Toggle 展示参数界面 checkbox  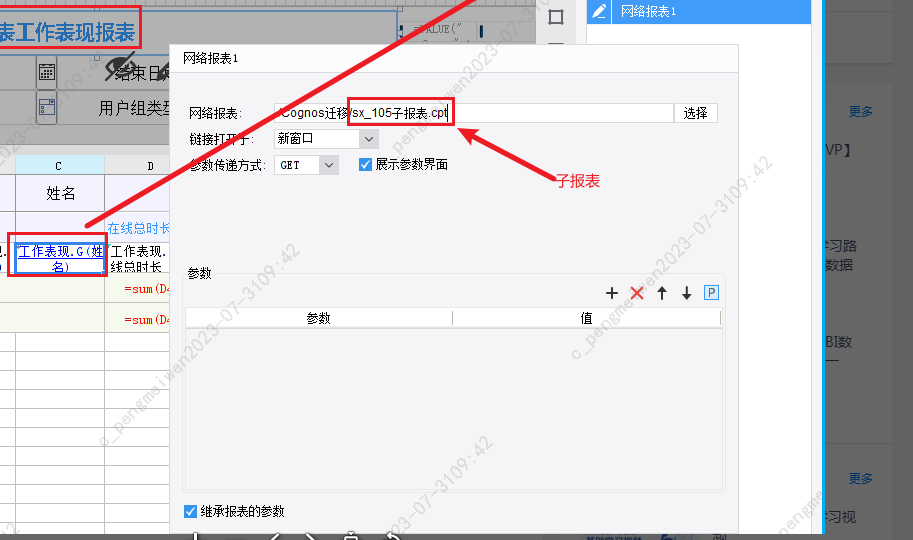pos(365,165)
